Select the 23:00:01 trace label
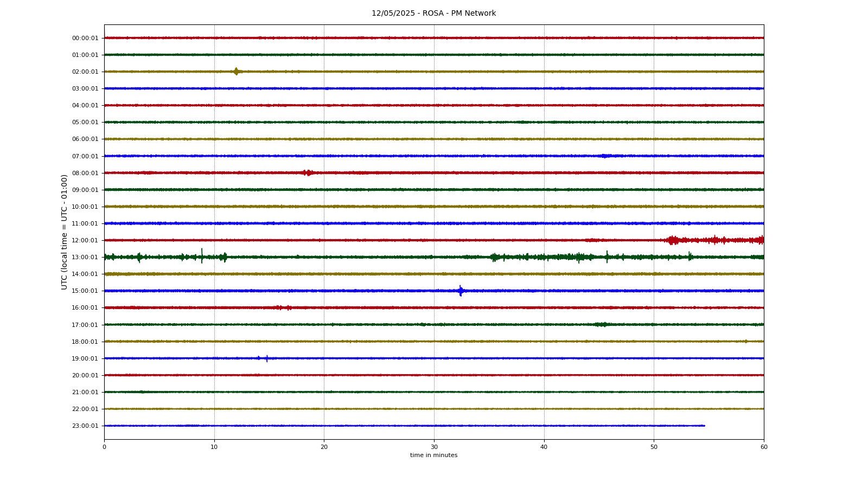 (x=85, y=426)
